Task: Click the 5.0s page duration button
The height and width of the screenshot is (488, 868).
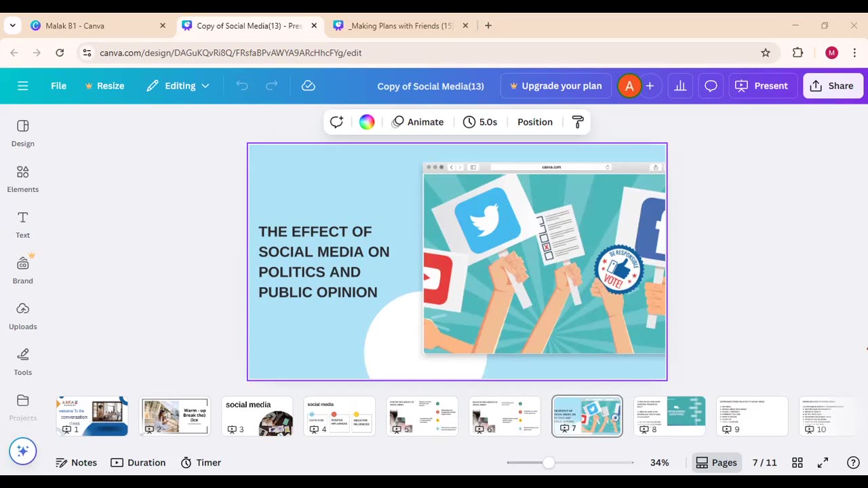Action: click(480, 122)
